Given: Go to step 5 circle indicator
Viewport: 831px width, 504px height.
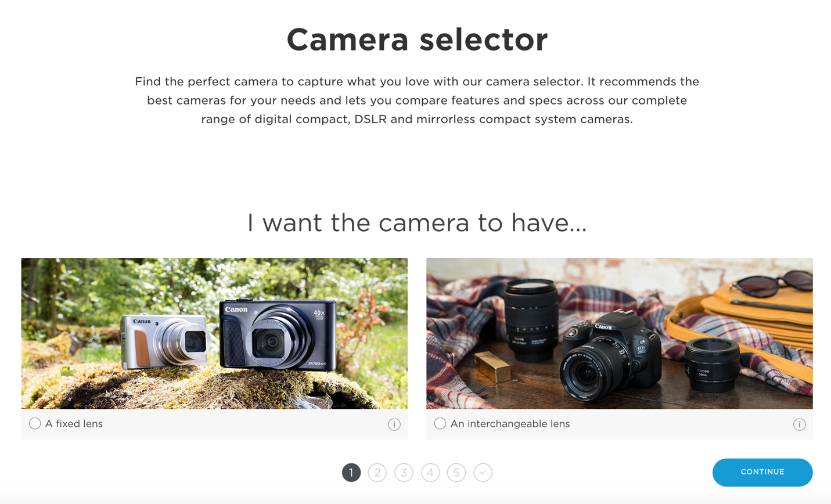Looking at the screenshot, I should pos(456,473).
